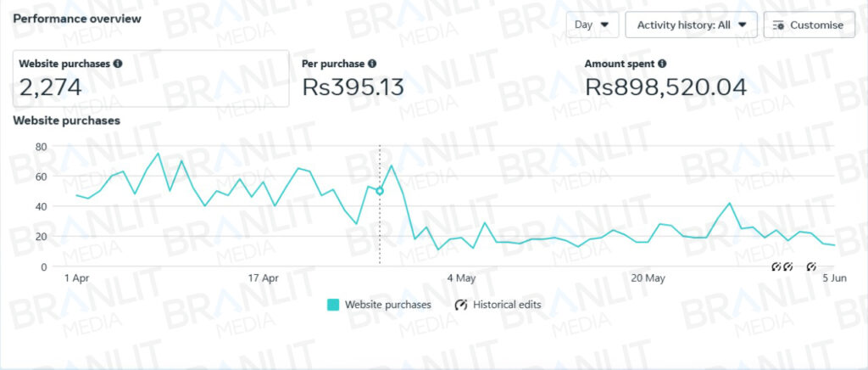
Task: Open the Day granularity dropdown
Action: tap(592, 25)
